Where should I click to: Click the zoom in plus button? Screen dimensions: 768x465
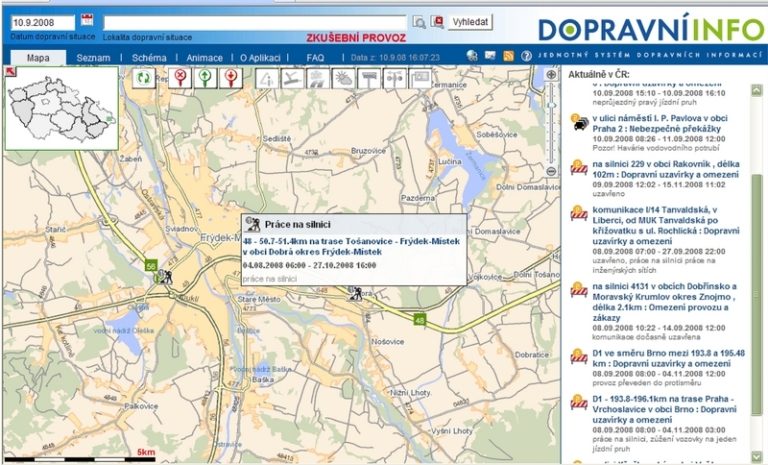tap(552, 74)
